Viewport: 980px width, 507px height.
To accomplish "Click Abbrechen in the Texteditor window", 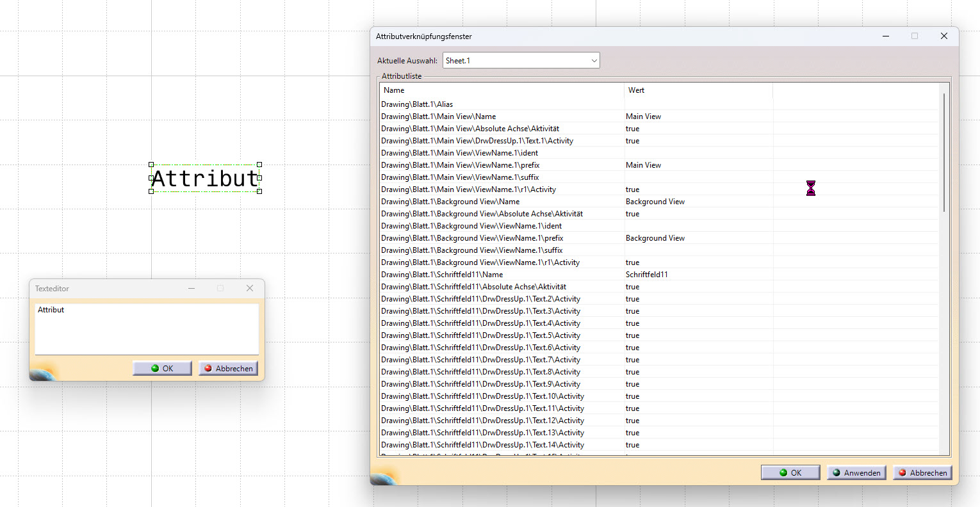I will (228, 368).
